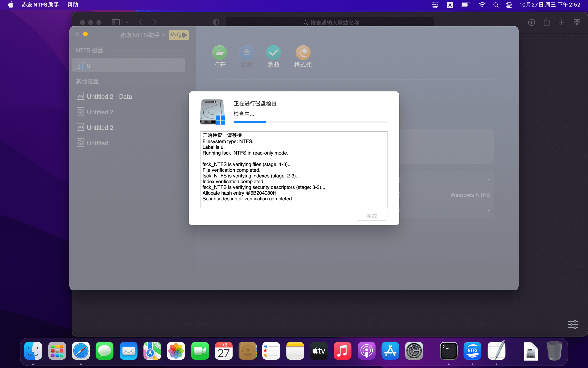Click Safari privacy shield icon
The image size is (588, 368).
[x=216, y=22]
